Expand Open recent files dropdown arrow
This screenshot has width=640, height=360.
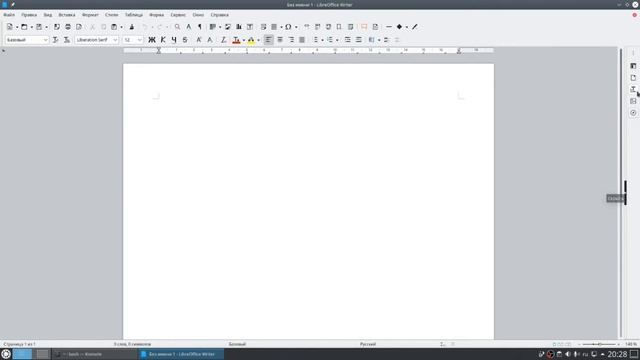coord(31,27)
